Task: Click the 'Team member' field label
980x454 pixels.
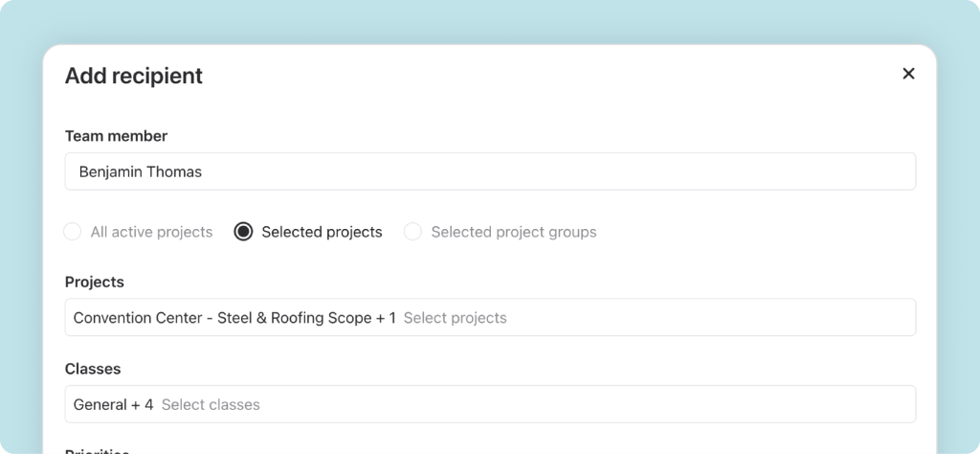Action: click(x=116, y=136)
